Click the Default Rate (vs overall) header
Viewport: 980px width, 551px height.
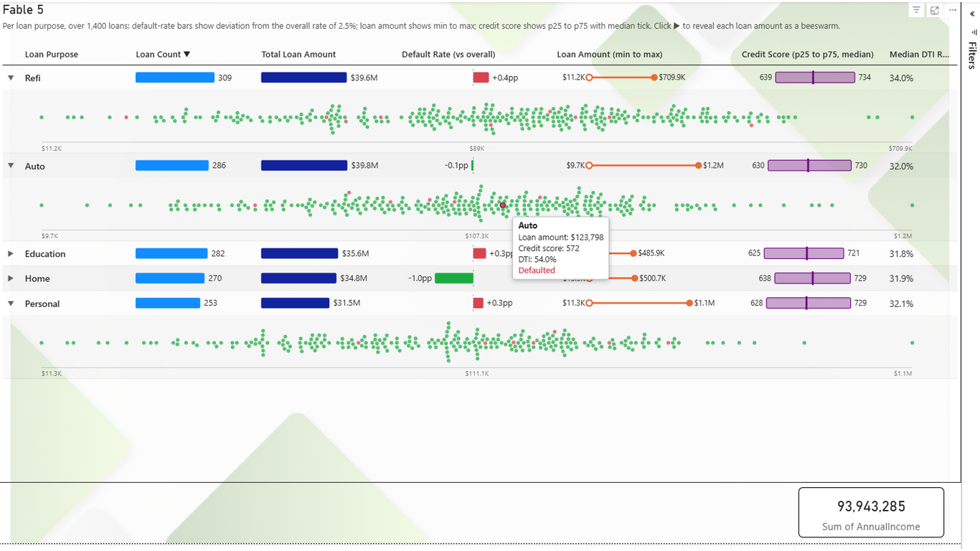pyautogui.click(x=448, y=55)
